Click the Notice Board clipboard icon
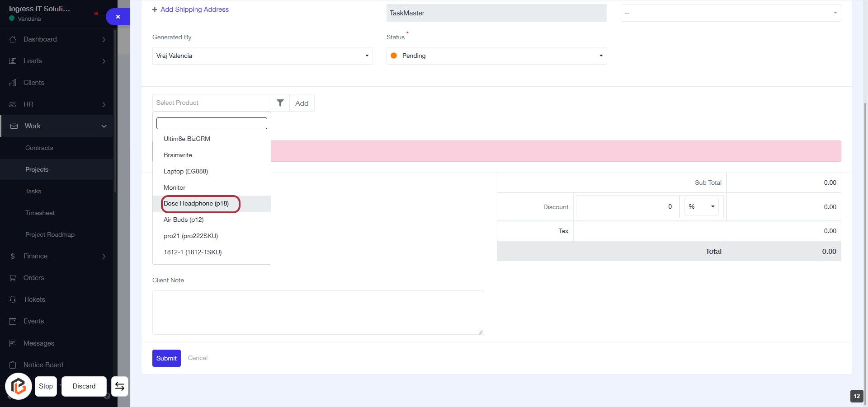This screenshot has width=868, height=407. click(x=13, y=365)
